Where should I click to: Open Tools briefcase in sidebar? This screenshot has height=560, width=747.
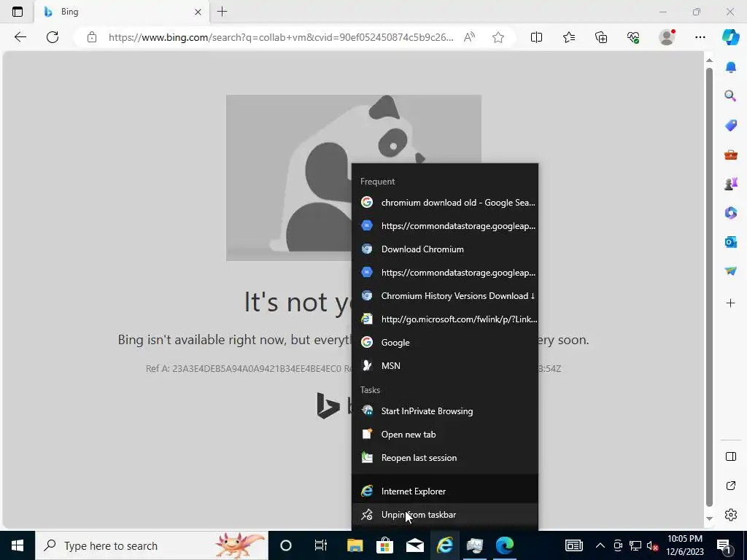click(731, 155)
